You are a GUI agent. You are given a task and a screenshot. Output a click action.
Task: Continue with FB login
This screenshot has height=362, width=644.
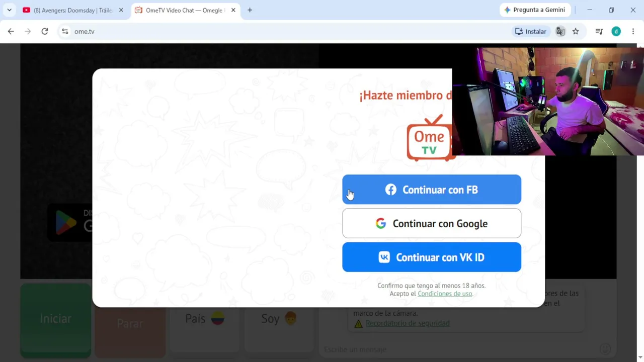[432, 190]
